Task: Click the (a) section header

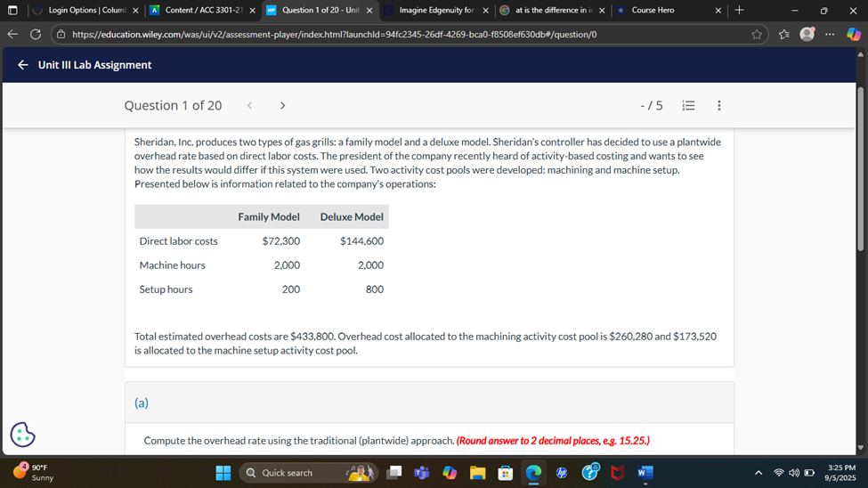Action: point(142,403)
